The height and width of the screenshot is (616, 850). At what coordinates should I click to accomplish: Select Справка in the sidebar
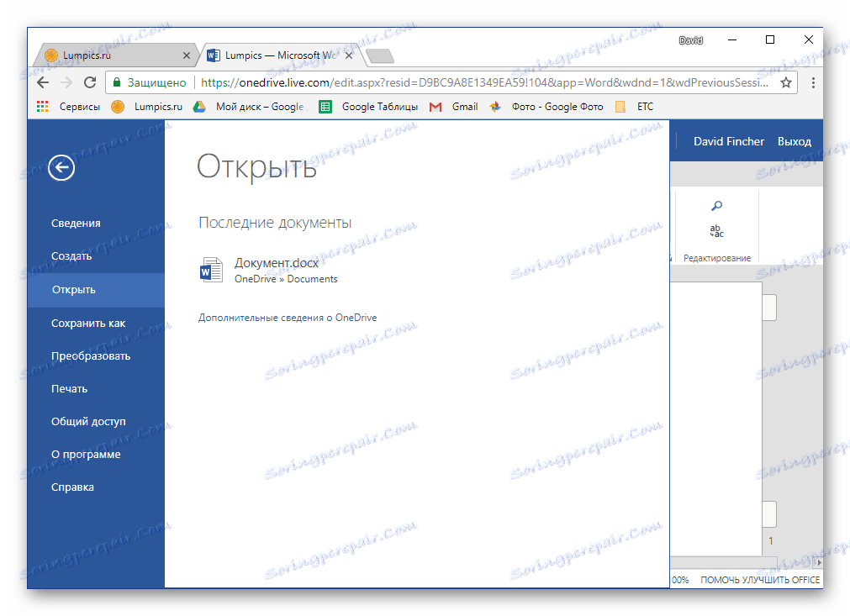[x=72, y=487]
